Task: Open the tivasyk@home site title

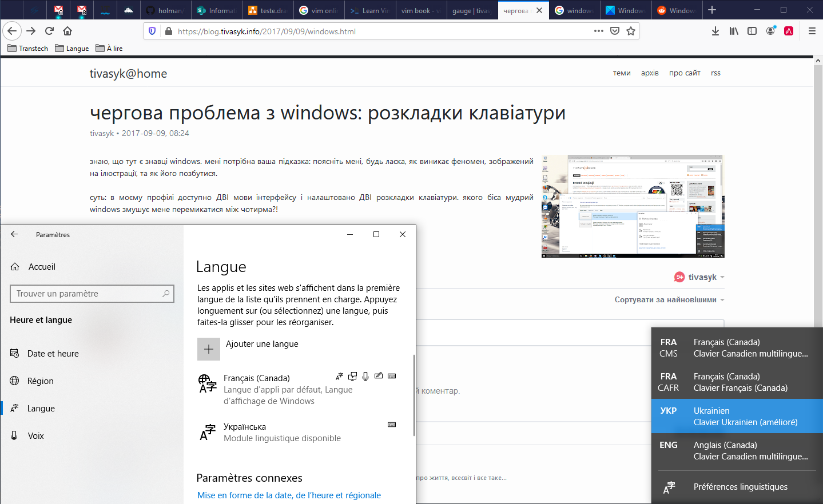Action: (x=128, y=73)
